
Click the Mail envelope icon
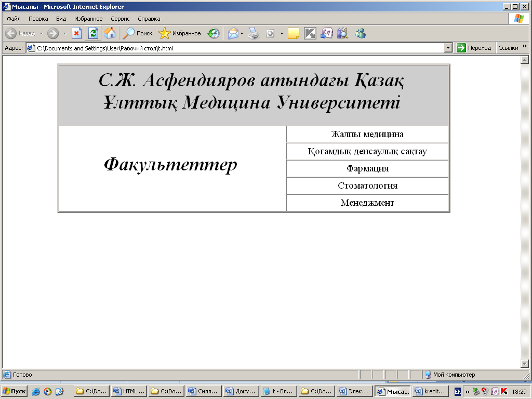[233, 33]
